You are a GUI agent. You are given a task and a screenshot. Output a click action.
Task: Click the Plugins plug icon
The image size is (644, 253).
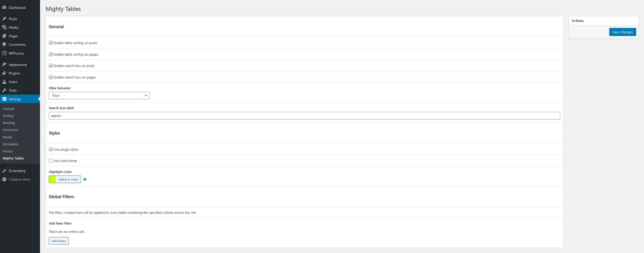point(4,73)
